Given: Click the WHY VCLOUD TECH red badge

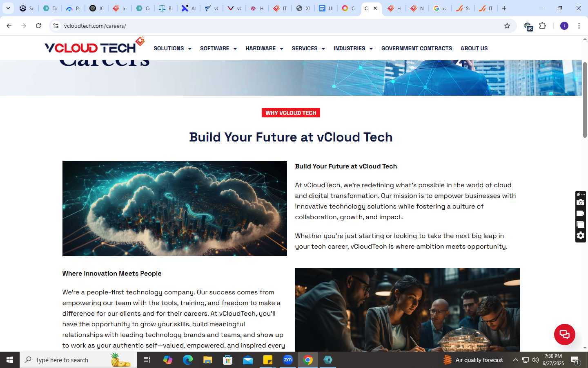Looking at the screenshot, I should pyautogui.click(x=291, y=113).
